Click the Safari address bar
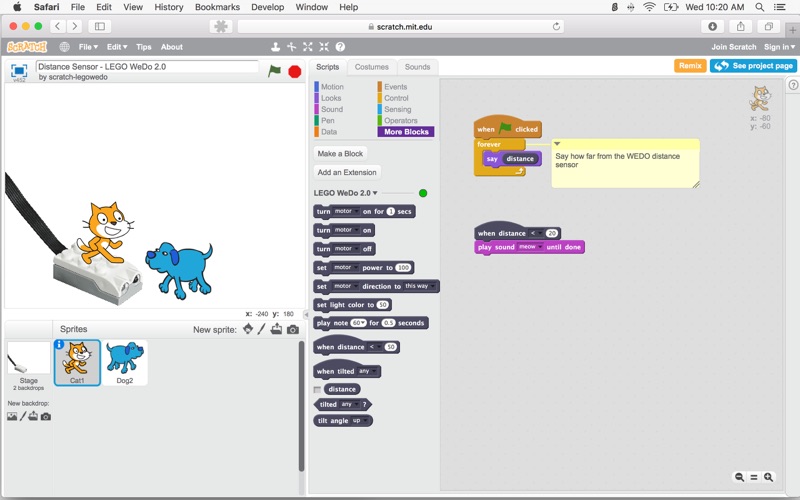 click(401, 27)
